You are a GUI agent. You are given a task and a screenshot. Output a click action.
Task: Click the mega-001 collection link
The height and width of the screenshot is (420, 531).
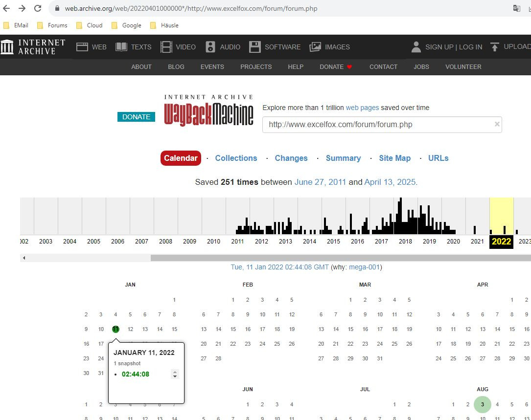tap(365, 267)
